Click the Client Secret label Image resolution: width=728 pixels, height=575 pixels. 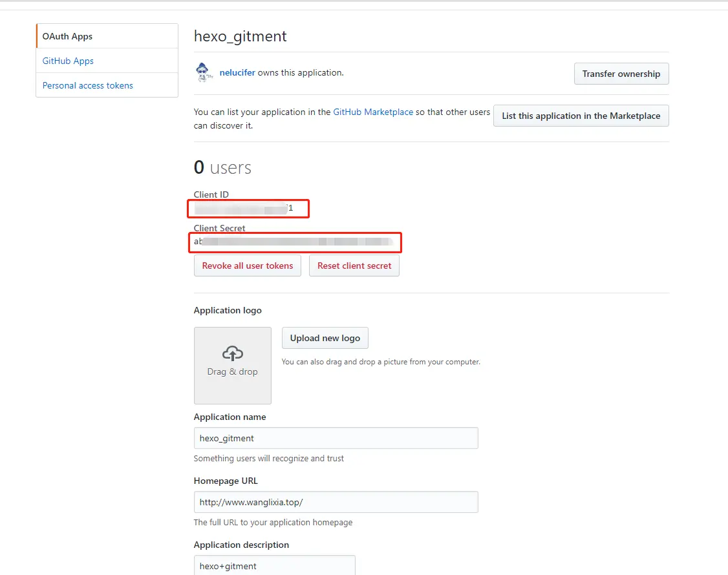(219, 228)
